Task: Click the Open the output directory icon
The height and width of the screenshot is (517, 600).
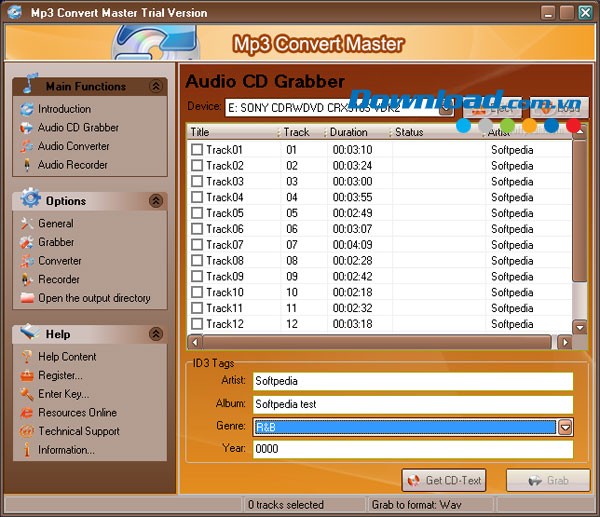Action: tap(27, 298)
